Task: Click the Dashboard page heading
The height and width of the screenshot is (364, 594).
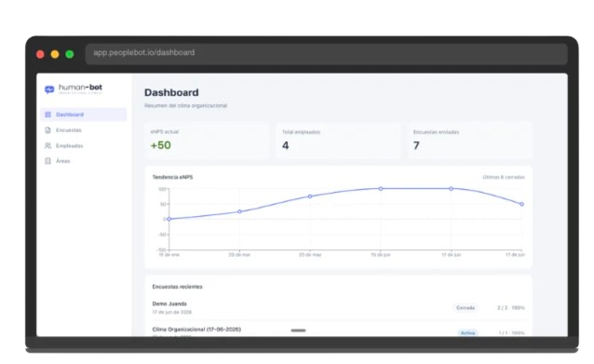Action: click(171, 92)
